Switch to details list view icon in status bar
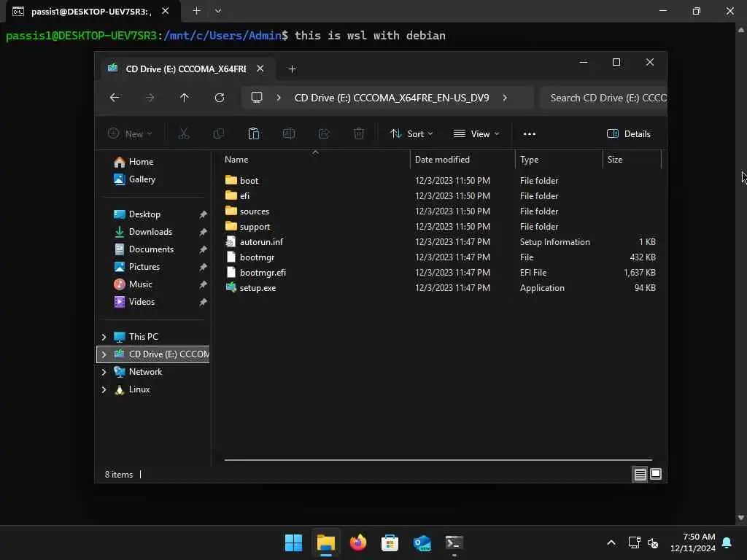The height and width of the screenshot is (560, 747). pyautogui.click(x=640, y=474)
